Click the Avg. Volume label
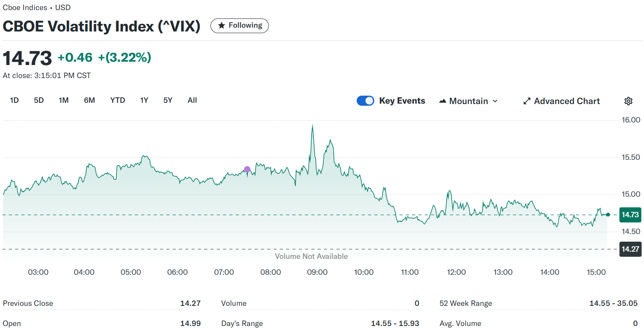This screenshot has height=331, width=644. 460,323
